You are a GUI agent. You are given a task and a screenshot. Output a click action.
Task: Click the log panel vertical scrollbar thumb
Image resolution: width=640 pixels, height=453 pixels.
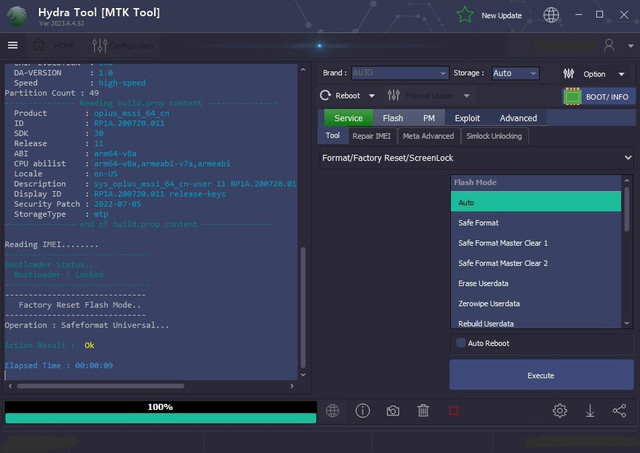pos(303,307)
